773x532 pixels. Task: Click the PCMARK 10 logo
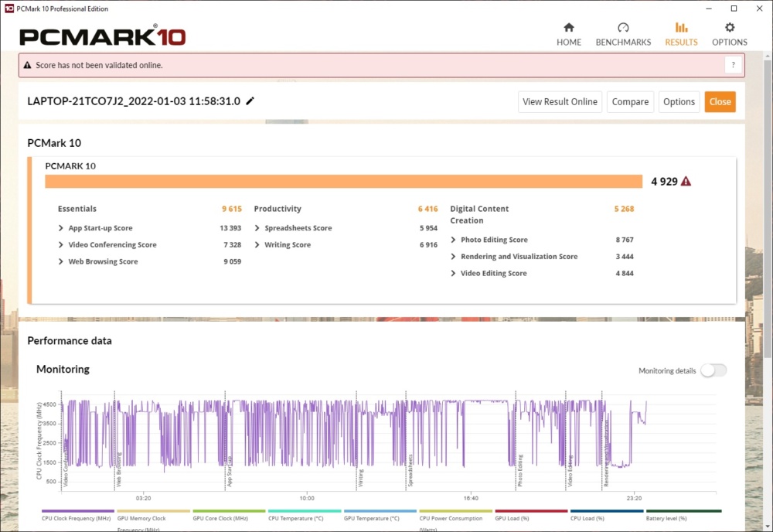pos(103,36)
